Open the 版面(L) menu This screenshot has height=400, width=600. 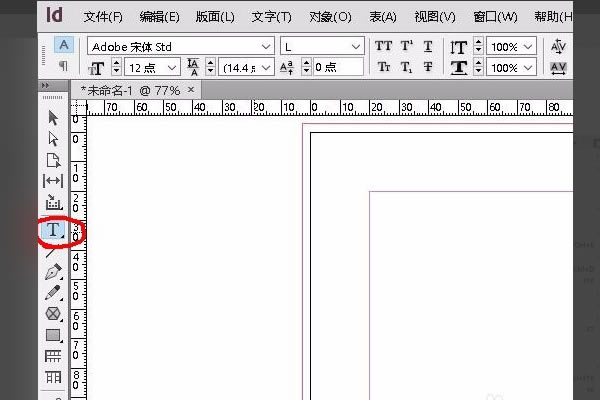(x=215, y=17)
